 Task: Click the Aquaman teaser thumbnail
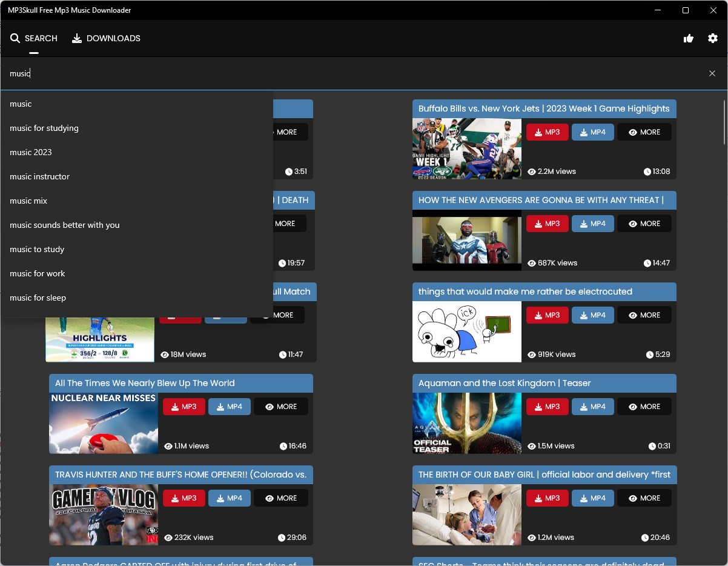pos(466,424)
